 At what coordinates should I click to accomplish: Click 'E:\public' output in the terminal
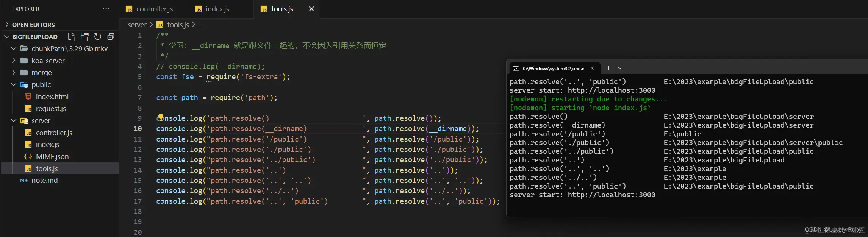pos(682,134)
